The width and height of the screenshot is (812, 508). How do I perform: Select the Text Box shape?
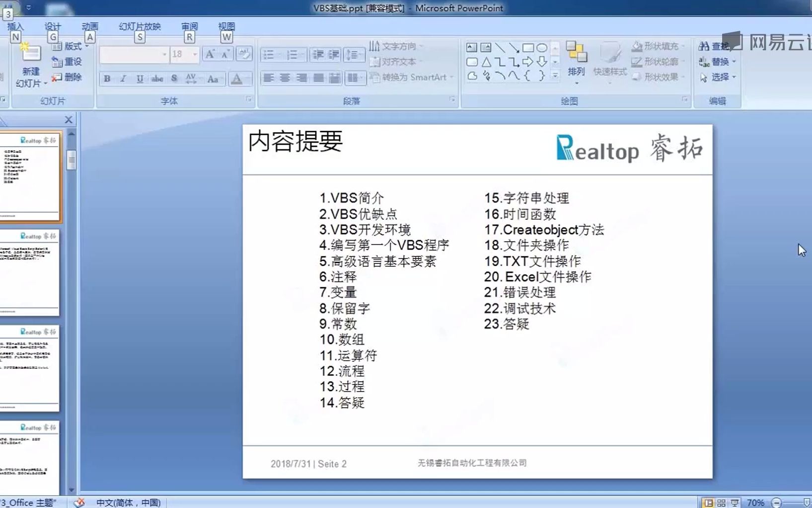point(472,48)
